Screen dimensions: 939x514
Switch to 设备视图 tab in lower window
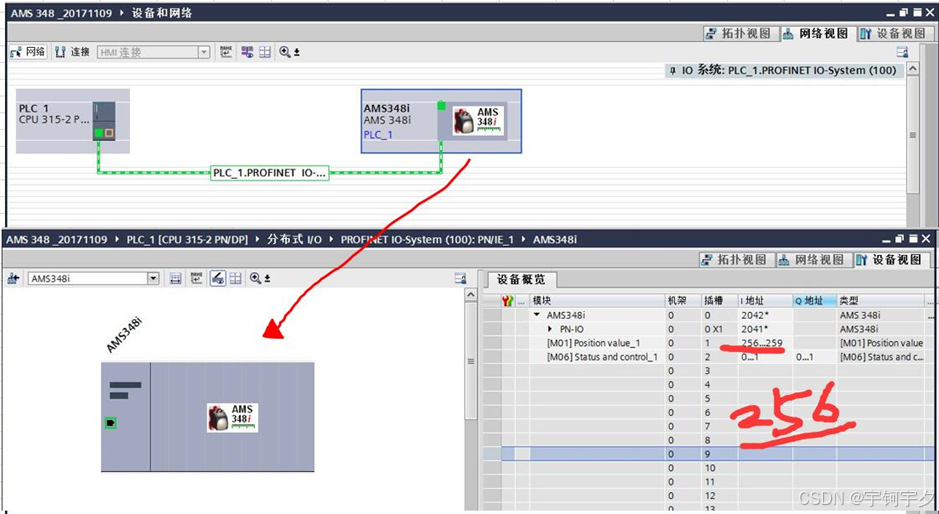(889, 260)
